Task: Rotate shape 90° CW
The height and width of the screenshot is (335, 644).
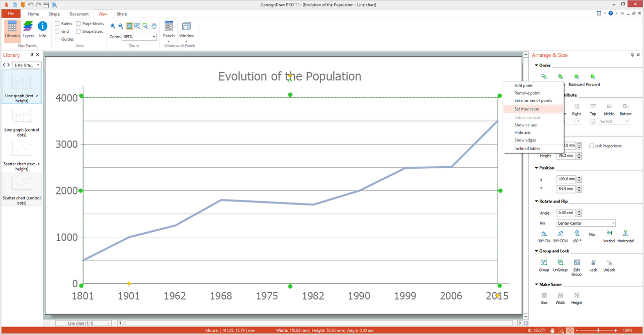Action: (x=544, y=236)
